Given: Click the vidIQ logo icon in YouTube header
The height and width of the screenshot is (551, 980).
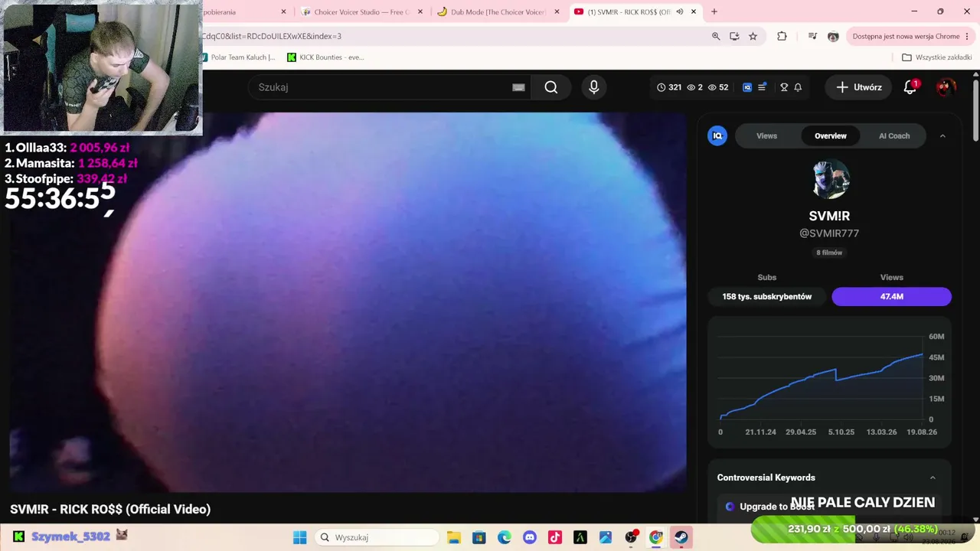Looking at the screenshot, I should 747,87.
